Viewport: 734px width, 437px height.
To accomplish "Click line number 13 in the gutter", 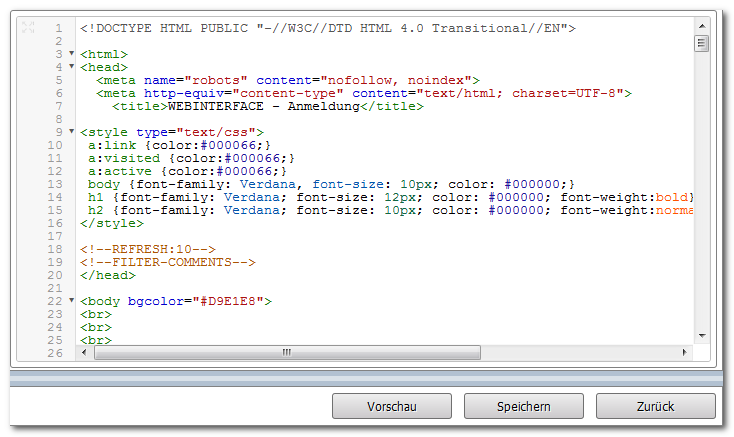I will click(55, 184).
